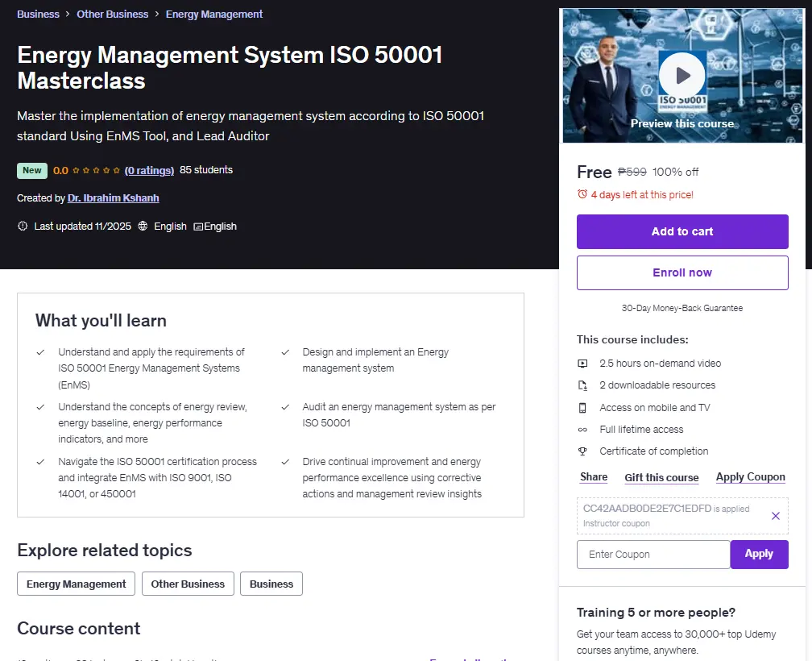Click the course preview thumbnail image
Image resolution: width=812 pixels, height=661 pixels.
coord(682,76)
